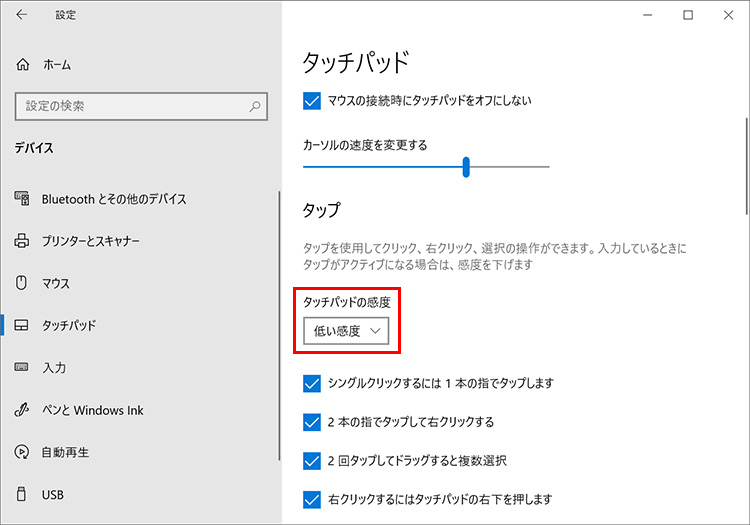Click the Pen and Windows Ink icon

[x=23, y=410]
